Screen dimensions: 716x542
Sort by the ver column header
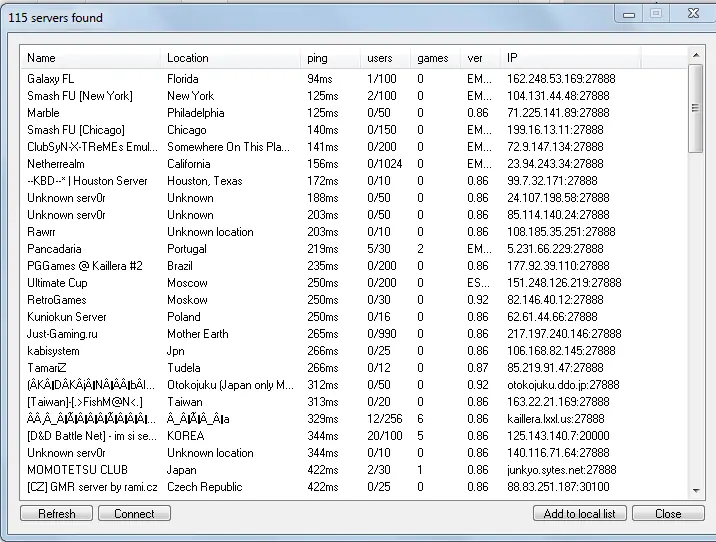[480, 58]
